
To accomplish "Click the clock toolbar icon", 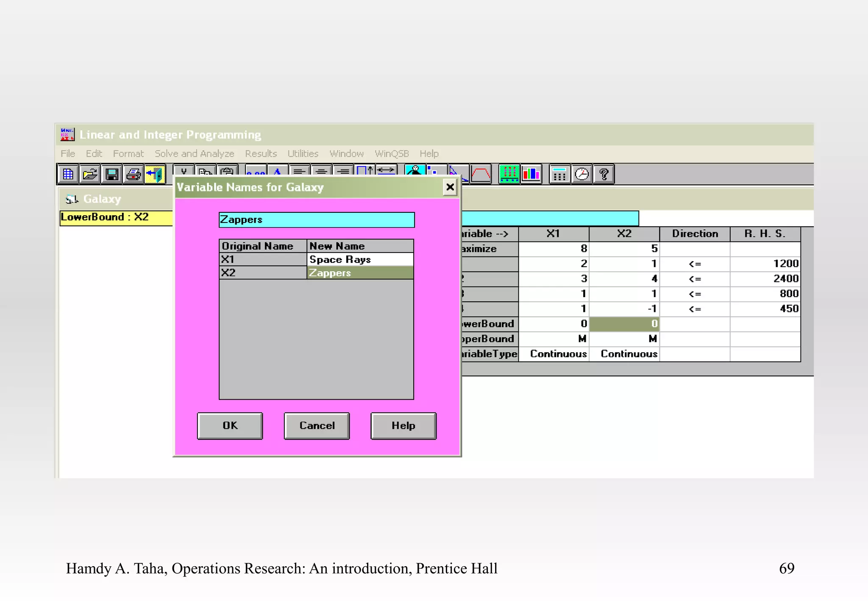I will coord(582,174).
